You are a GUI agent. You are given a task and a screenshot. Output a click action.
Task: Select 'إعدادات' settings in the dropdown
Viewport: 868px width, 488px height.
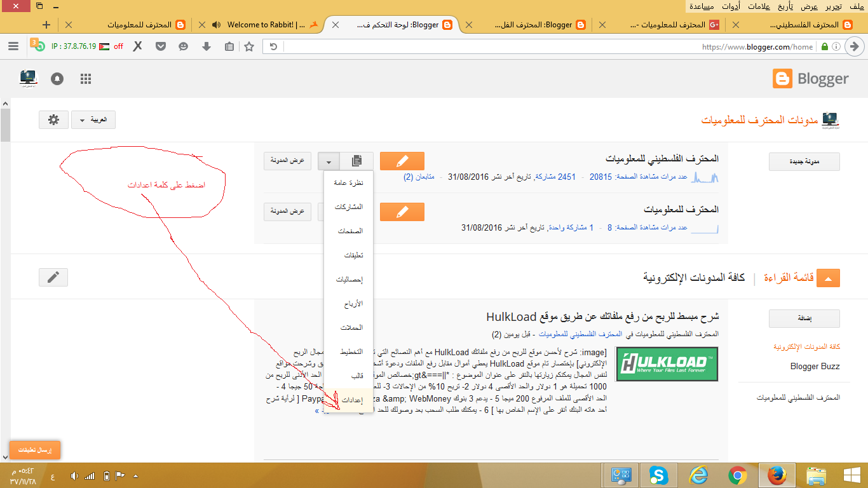pos(348,400)
